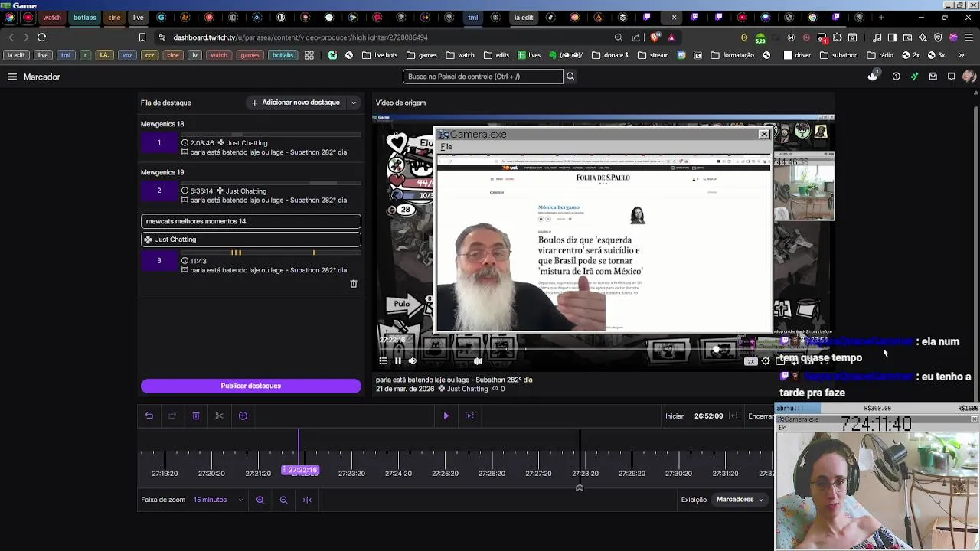Delete the selected segment with the timeline trash icon
The image size is (980, 551).
(x=196, y=416)
